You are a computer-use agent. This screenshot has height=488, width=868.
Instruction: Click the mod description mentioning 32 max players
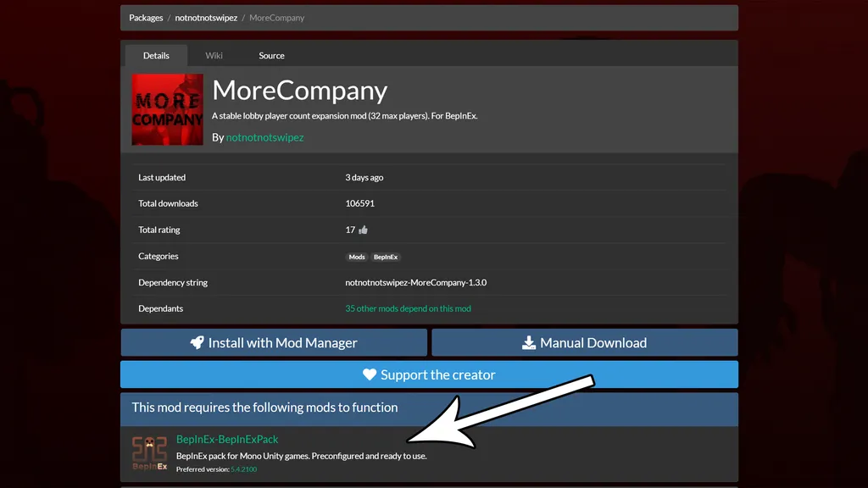(344, 115)
